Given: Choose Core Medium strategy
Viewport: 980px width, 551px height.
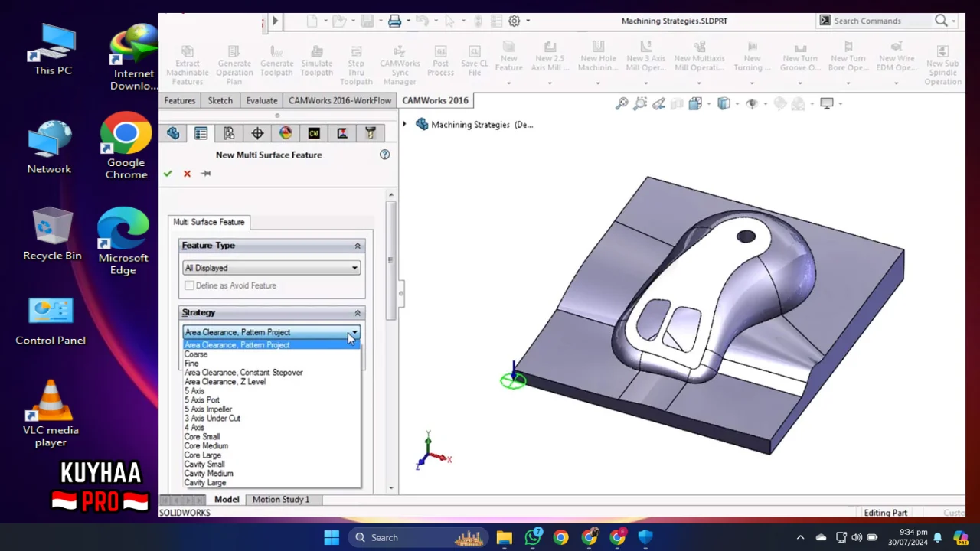Looking at the screenshot, I should 272,446.
